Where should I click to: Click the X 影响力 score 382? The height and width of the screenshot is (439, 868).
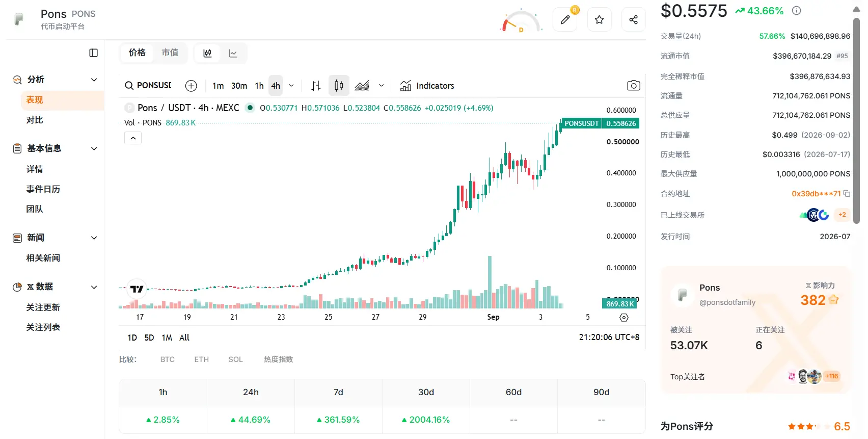click(x=813, y=300)
